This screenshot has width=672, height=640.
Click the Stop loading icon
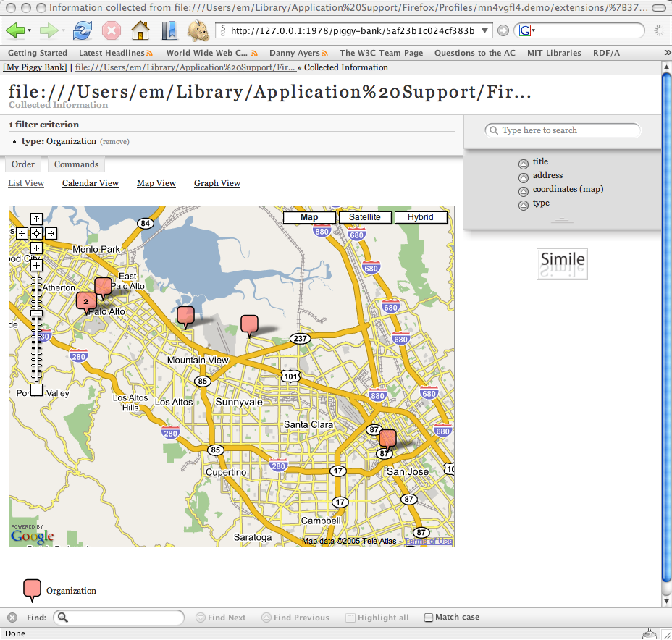point(111,30)
